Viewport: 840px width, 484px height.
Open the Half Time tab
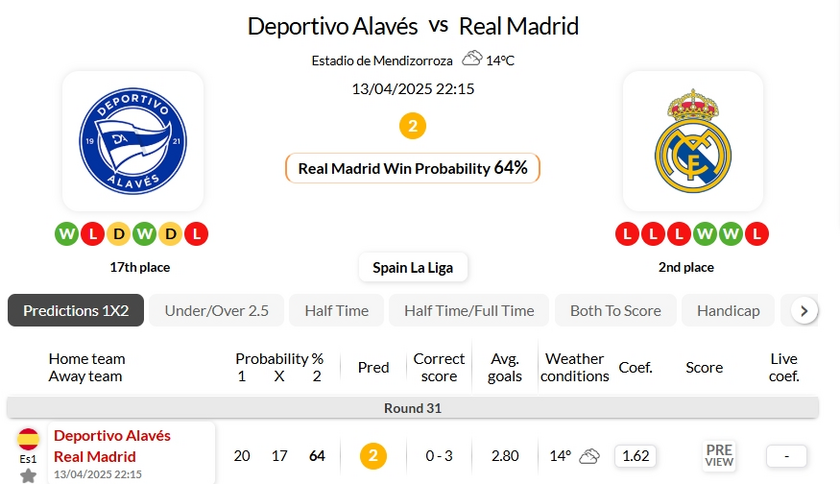point(336,310)
